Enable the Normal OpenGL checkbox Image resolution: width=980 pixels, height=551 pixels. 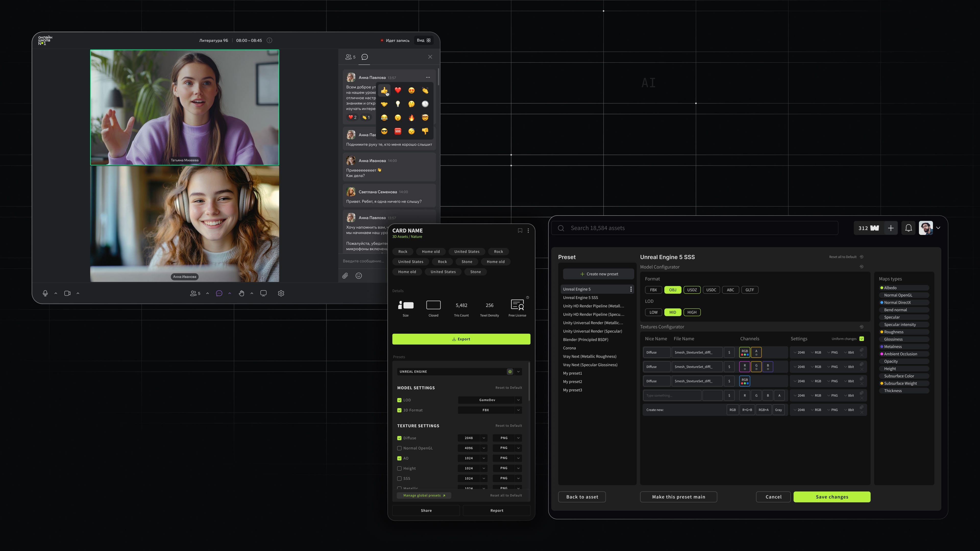399,448
